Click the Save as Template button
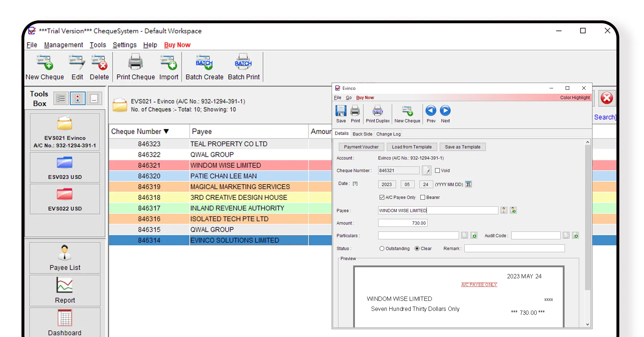644x337 pixels. 463,147
